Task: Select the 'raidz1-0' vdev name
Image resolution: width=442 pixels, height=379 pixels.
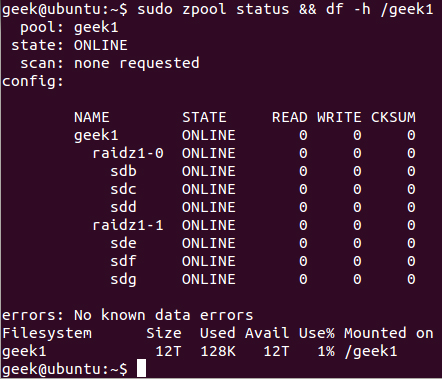Action: click(x=128, y=153)
